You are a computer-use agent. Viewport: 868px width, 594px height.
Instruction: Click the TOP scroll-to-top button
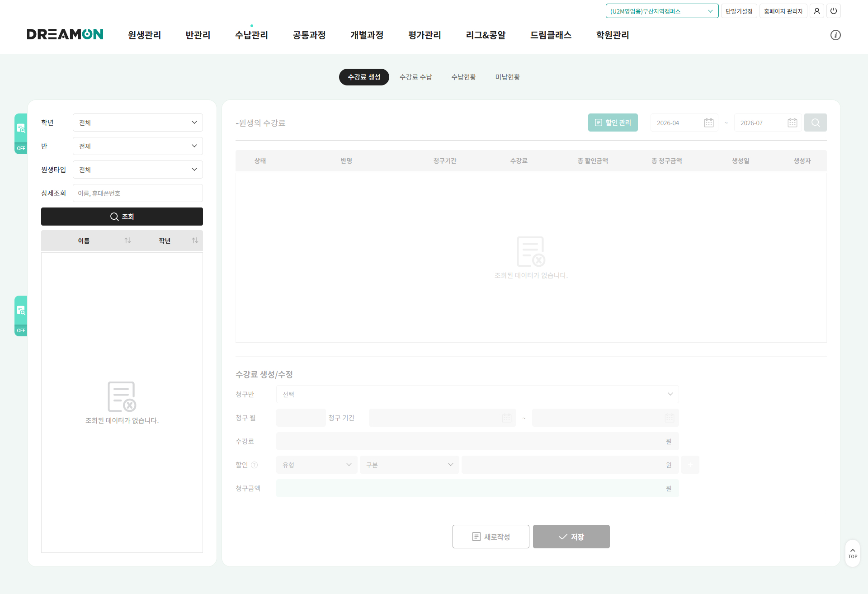coord(853,553)
